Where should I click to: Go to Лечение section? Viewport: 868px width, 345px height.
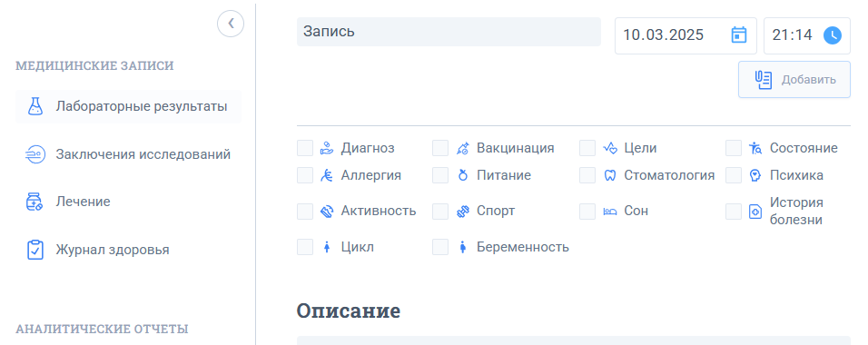[128, 202]
